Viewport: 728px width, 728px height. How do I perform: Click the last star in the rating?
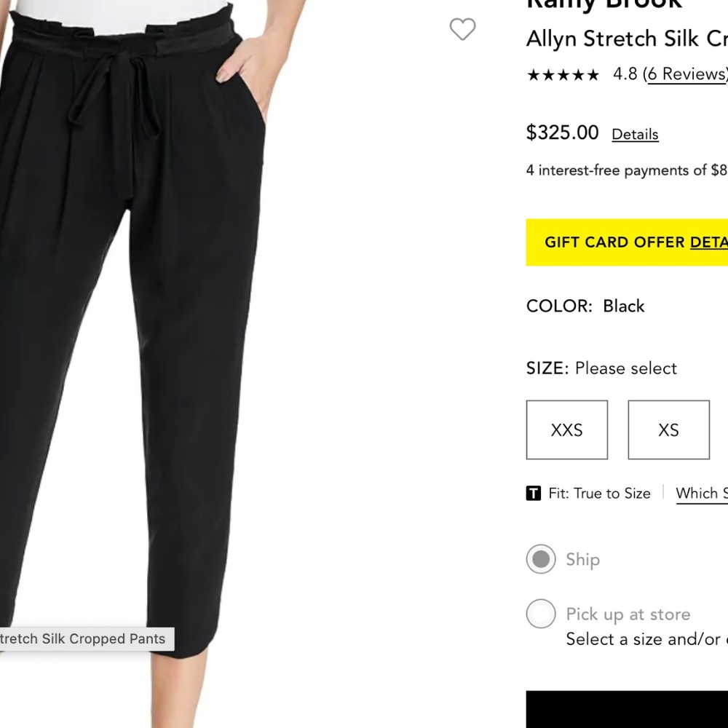tap(593, 74)
